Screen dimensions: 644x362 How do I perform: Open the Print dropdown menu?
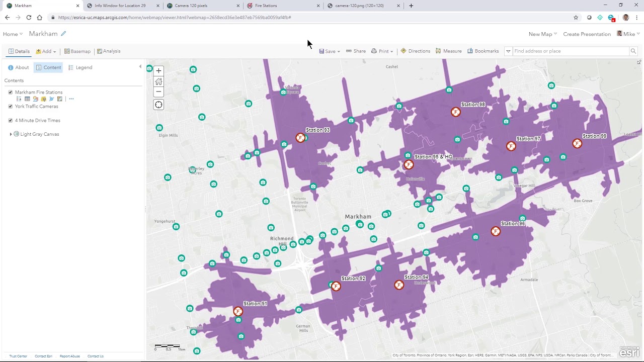[x=382, y=51]
